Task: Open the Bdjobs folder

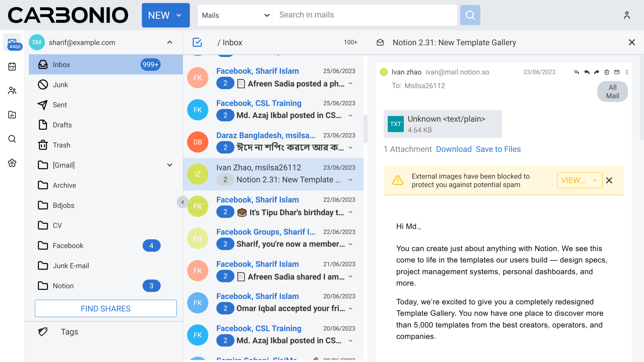Action: tap(106, 205)
